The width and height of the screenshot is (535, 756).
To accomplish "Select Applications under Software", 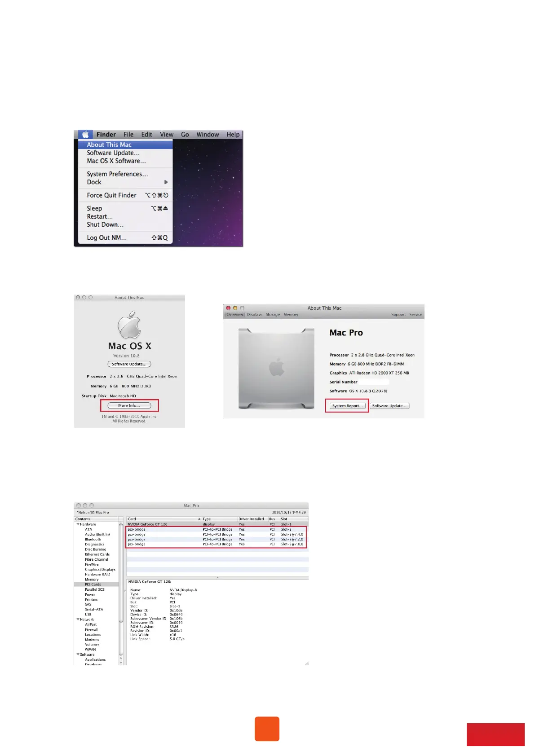I will (x=95, y=659).
